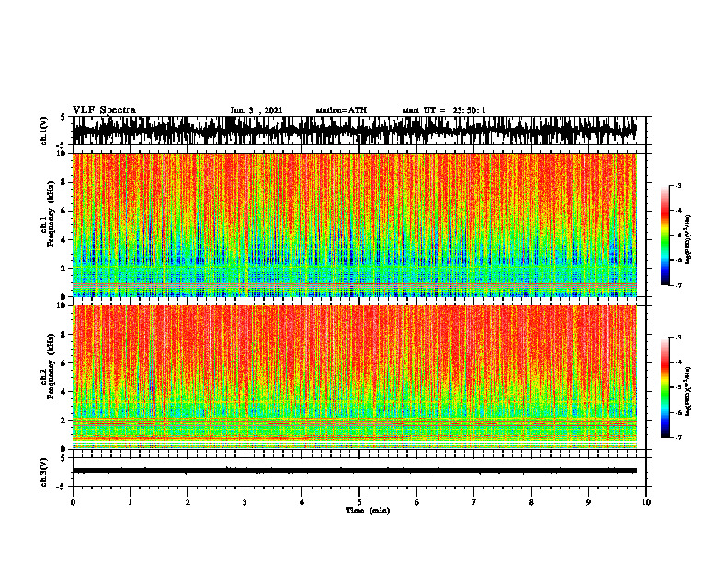The image size is (728, 563).
Task: Click inside the ch.1 spectrogram panel
Action: coord(355,224)
